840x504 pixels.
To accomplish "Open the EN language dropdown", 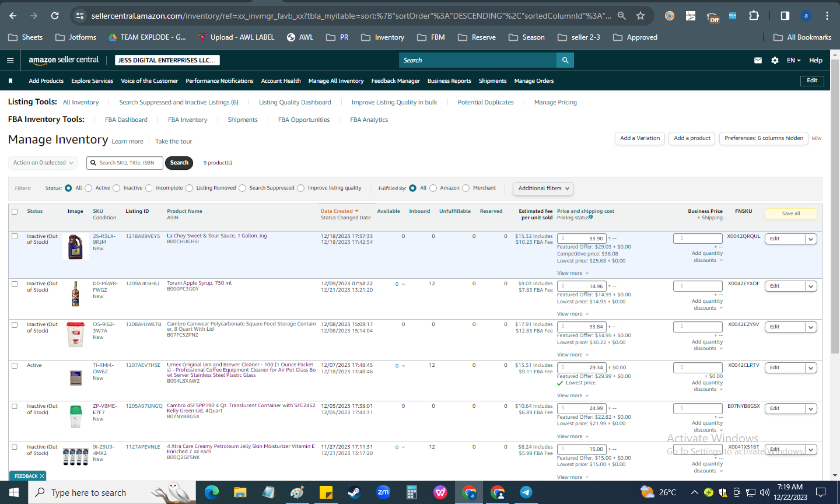I will pos(793,60).
